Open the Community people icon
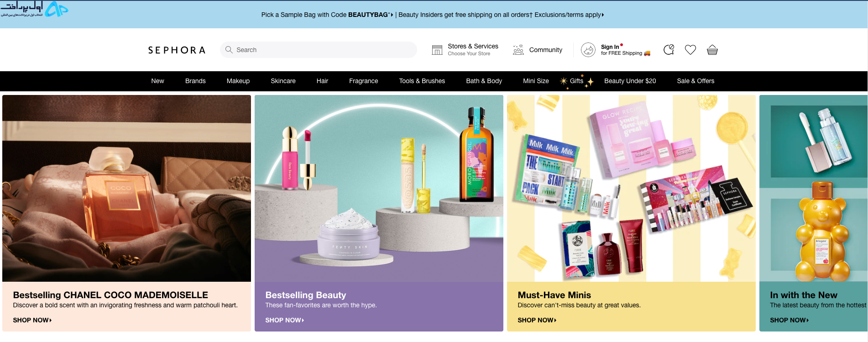This screenshot has width=868, height=342. click(518, 50)
